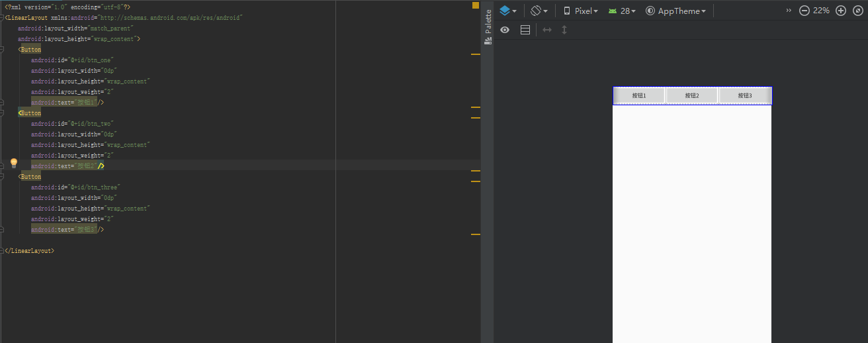Click the android:text="按钮1" code line

[x=67, y=103]
